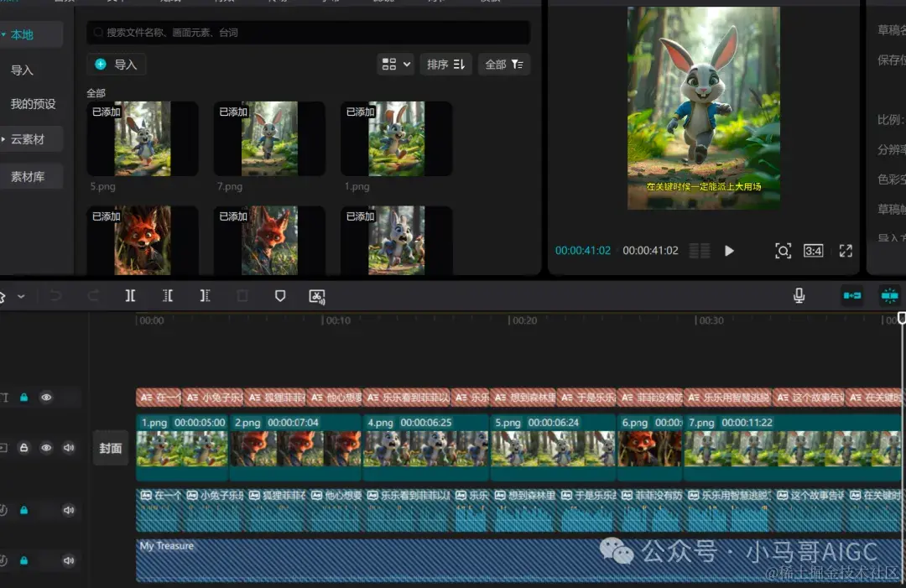
Task: Toggle the main track magnet link
Action: click(x=852, y=296)
